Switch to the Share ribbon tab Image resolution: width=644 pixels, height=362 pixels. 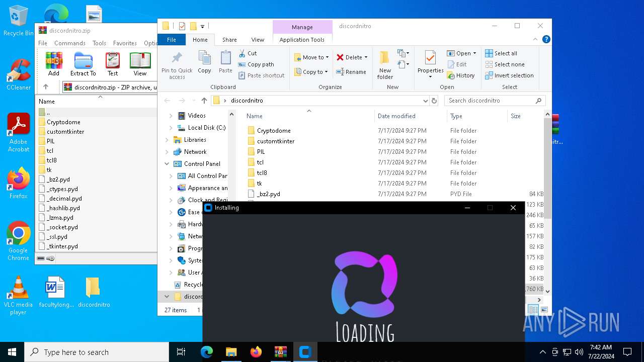coord(229,40)
